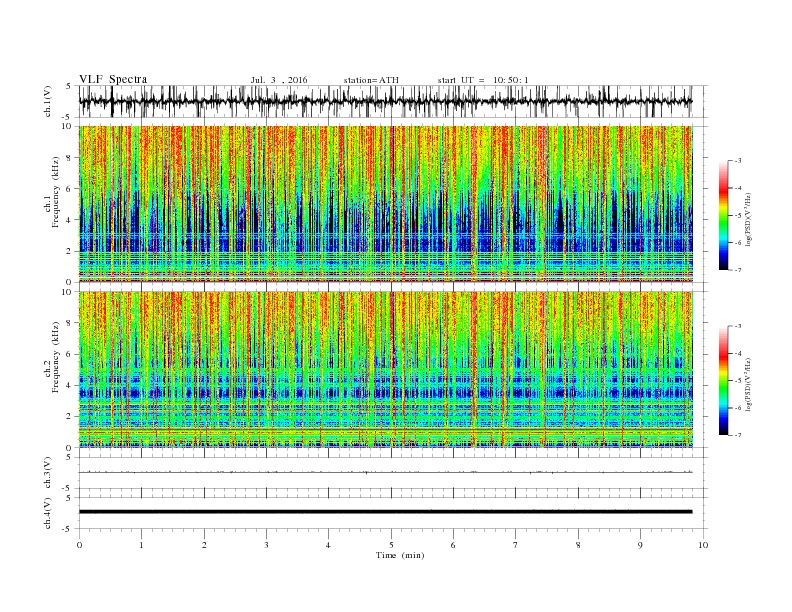Click the '-3' value on ch.1 color scale

pos(738,161)
